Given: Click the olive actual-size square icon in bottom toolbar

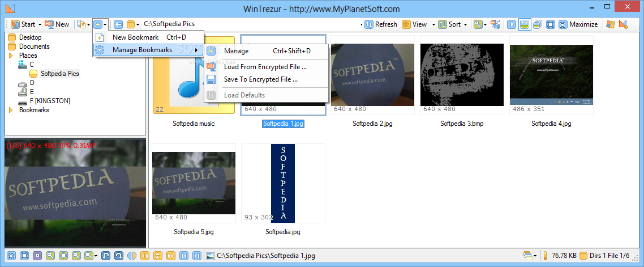Looking at the screenshot, I should (63, 256).
